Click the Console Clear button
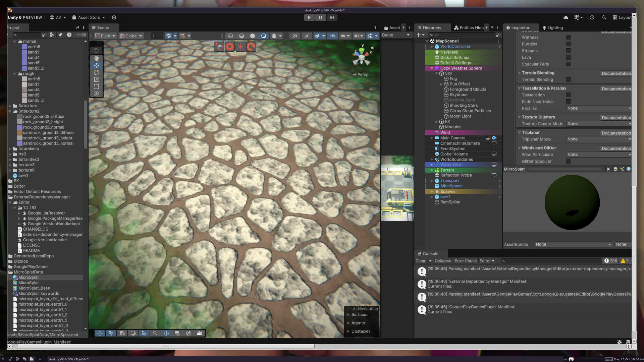 tap(420, 261)
